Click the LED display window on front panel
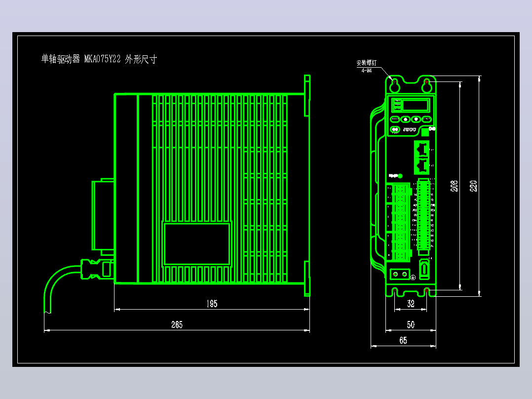 point(416,105)
